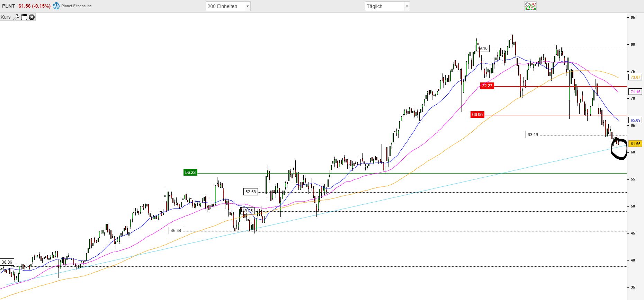Viewport: 644px width, 300px height.
Task: Maximize the Kurs panel window icon
Action: [x=24, y=17]
